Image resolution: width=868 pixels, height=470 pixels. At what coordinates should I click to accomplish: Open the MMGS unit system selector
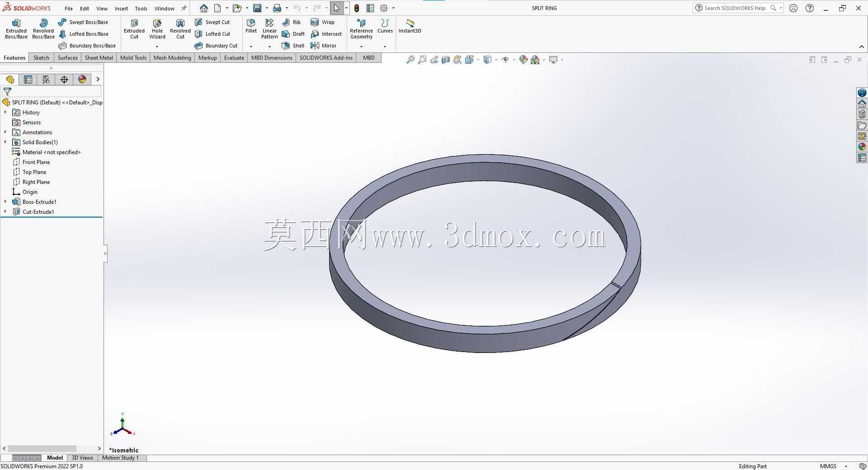coord(834,466)
